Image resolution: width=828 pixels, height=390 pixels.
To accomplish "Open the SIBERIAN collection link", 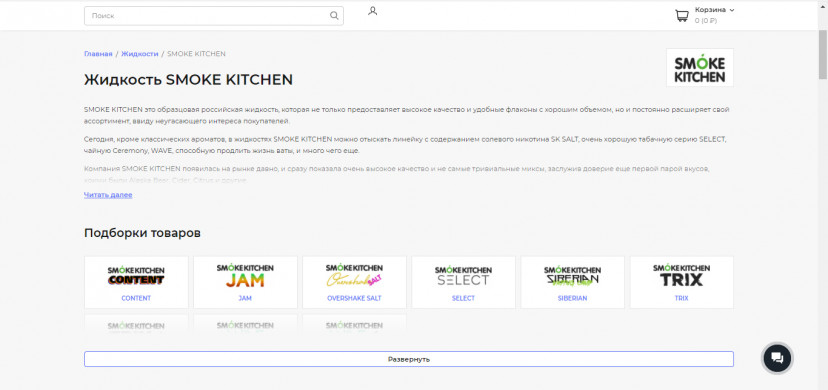I will 572,298.
